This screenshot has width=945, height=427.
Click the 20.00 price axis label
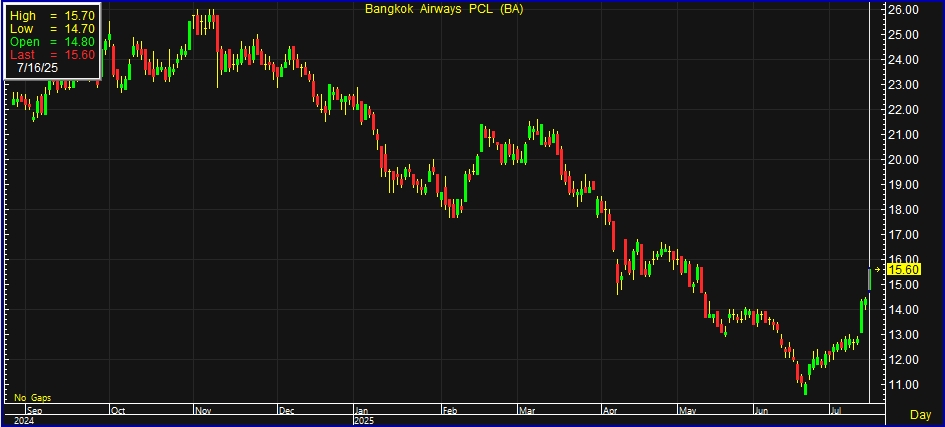point(903,160)
